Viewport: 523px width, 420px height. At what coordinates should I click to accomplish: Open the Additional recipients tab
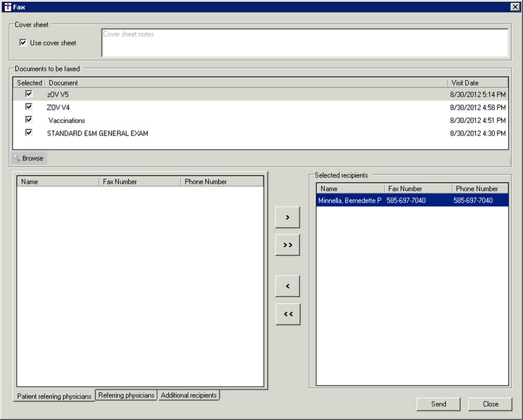tap(189, 395)
